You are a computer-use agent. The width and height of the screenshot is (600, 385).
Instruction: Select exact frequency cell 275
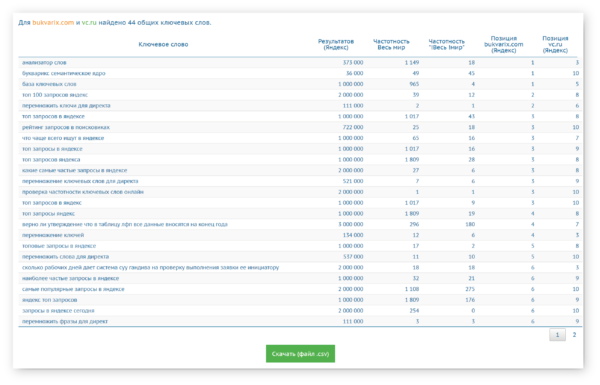(470, 289)
